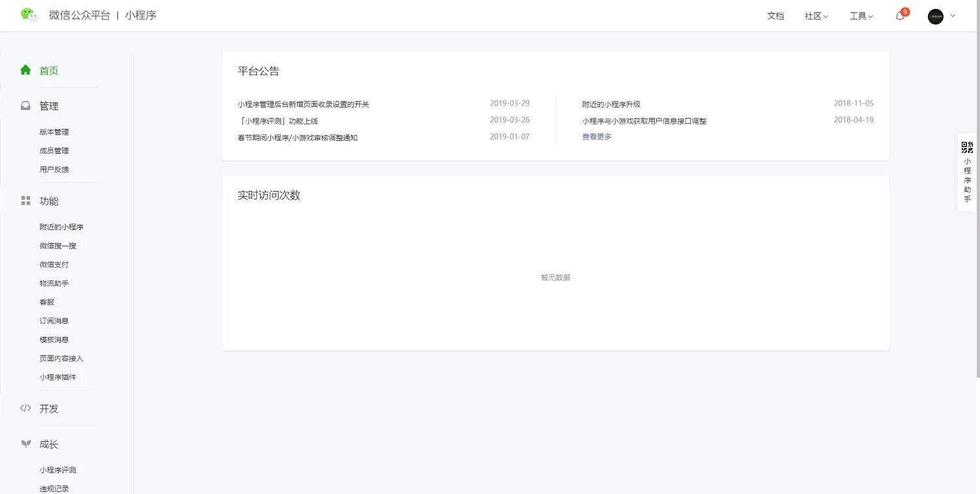The width and height of the screenshot is (980, 494).
Task: Click the QR code icon for 小程序助手
Action: pyautogui.click(x=968, y=147)
